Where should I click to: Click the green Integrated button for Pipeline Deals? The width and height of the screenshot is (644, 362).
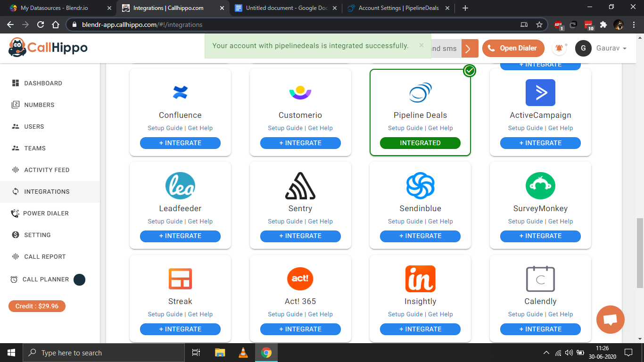420,143
